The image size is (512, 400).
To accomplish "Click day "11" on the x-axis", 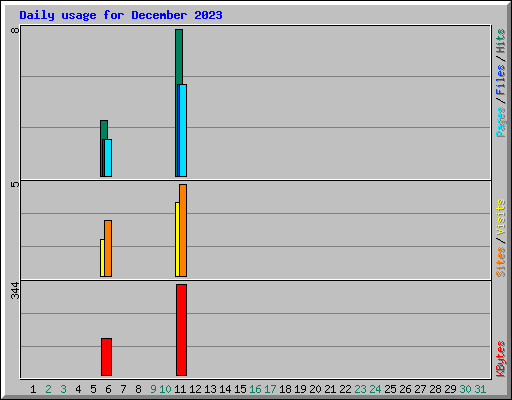I will [x=180, y=389].
